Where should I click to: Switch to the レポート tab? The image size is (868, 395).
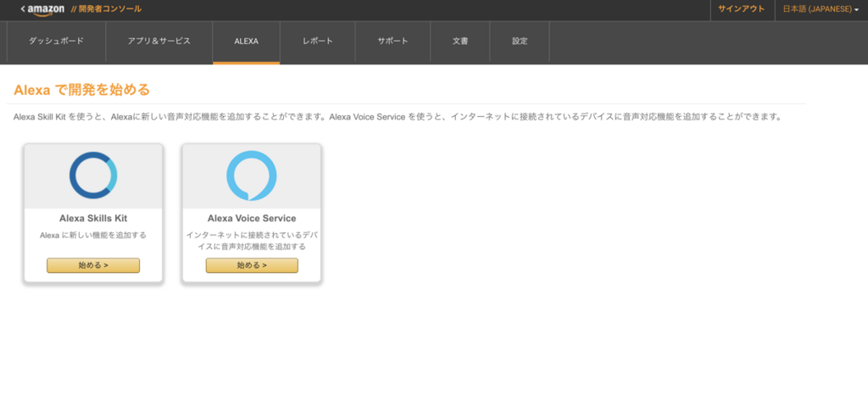coord(318,42)
